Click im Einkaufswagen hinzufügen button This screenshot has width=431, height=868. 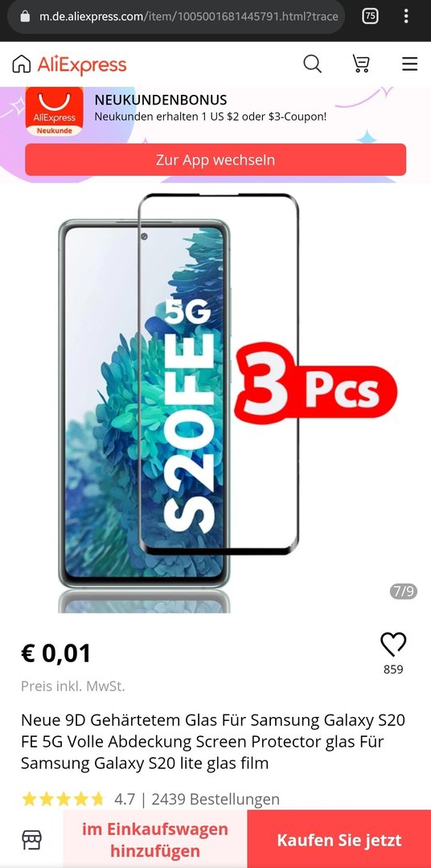[155, 840]
